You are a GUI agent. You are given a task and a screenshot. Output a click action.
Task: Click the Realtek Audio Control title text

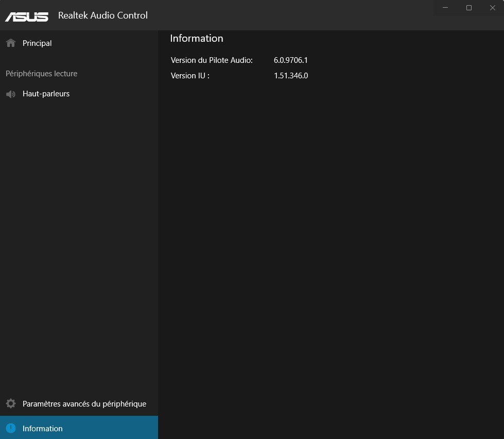[x=102, y=15]
